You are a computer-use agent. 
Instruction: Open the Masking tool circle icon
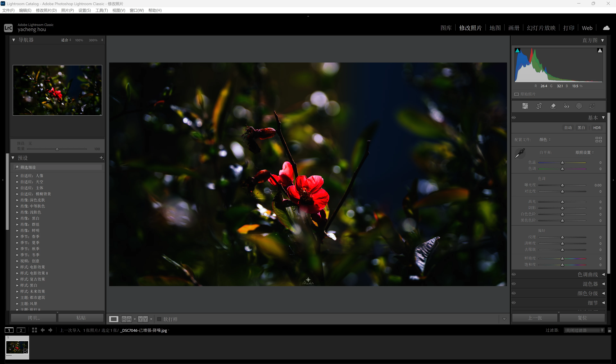[579, 106]
